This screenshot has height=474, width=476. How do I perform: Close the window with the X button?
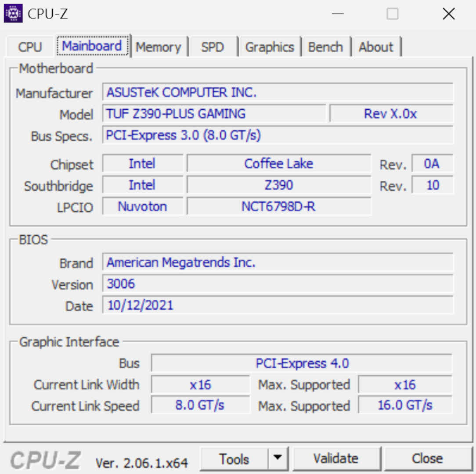click(449, 14)
